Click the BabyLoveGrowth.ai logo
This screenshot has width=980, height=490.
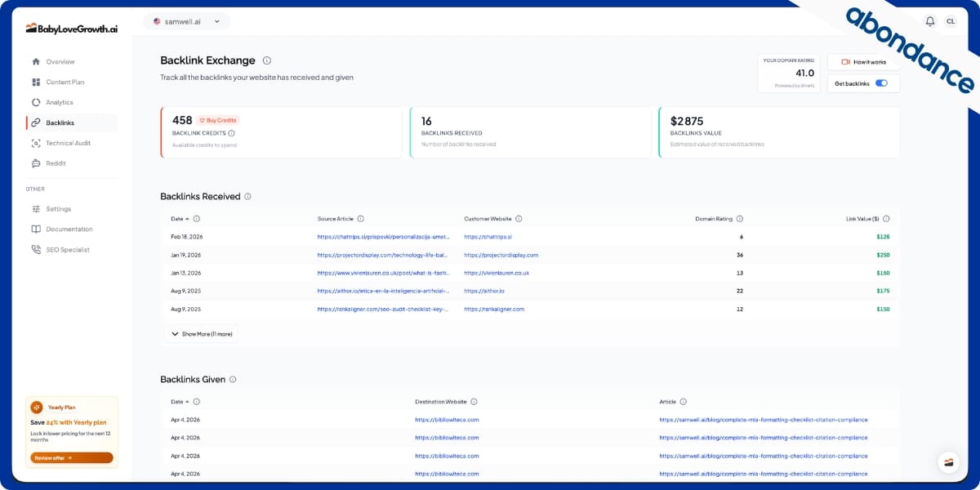[71, 28]
